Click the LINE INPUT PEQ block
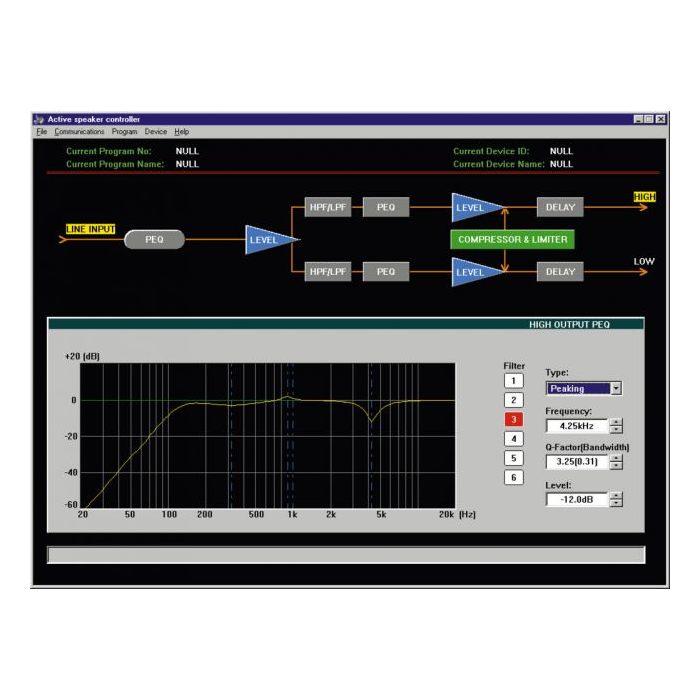The width and height of the screenshot is (700, 700). coord(154,240)
